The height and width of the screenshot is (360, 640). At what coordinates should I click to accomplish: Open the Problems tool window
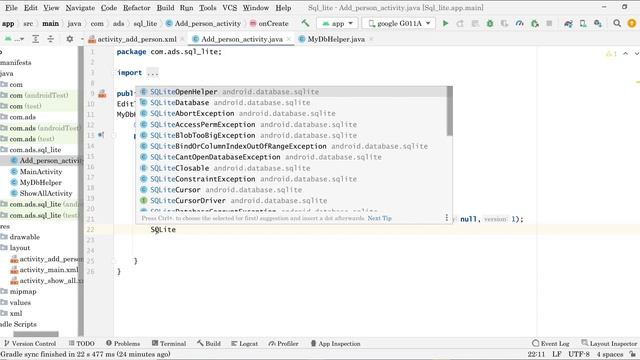click(x=123, y=344)
